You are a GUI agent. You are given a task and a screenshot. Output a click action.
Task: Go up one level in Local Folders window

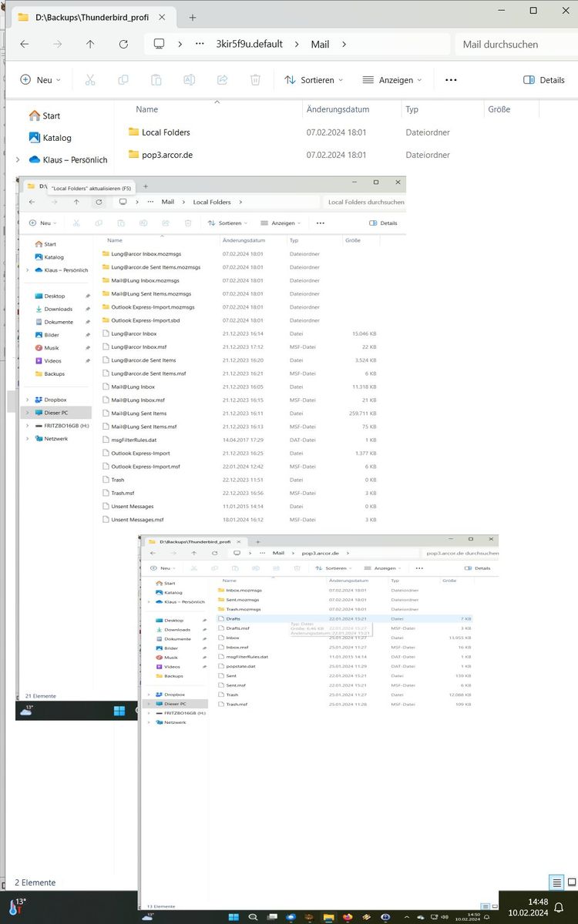pos(76,202)
